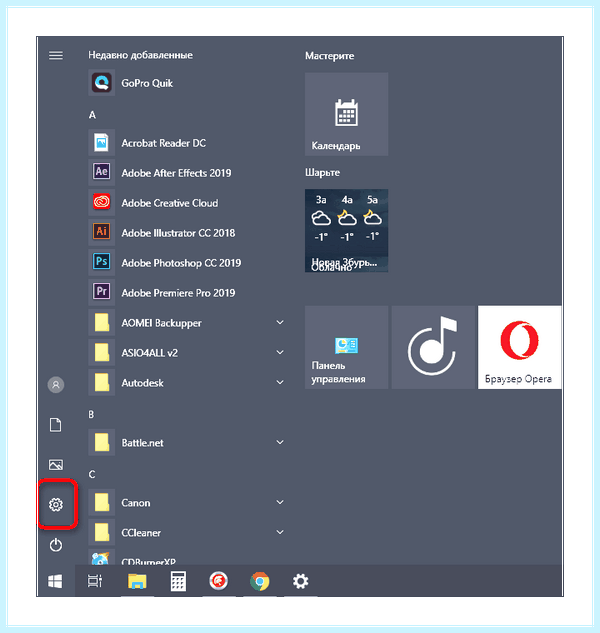The width and height of the screenshot is (600, 633).
Task: Expand the CCleaner folder chevron
Action: [x=280, y=532]
